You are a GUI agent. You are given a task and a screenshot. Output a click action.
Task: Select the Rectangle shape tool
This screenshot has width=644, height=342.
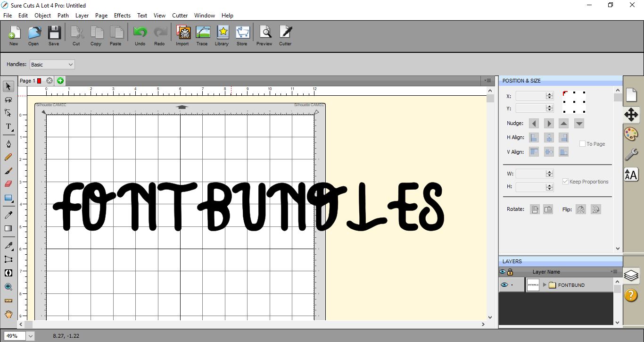click(x=8, y=198)
